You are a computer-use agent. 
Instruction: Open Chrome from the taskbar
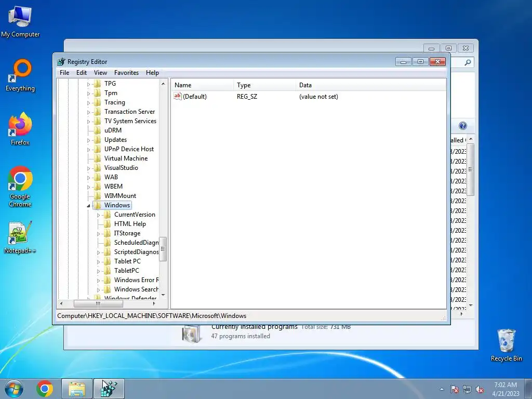click(45, 389)
